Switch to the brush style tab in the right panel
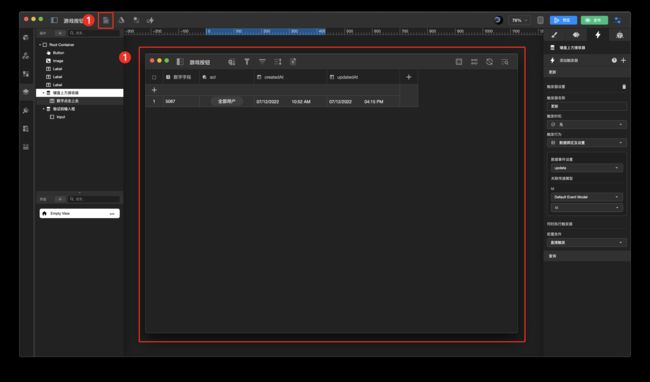 [555, 35]
